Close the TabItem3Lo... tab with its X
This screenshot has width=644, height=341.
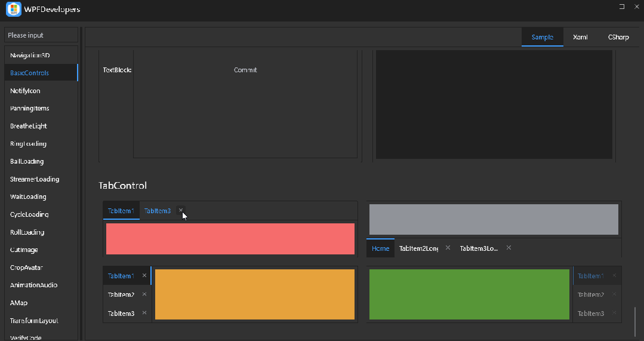[509, 248]
